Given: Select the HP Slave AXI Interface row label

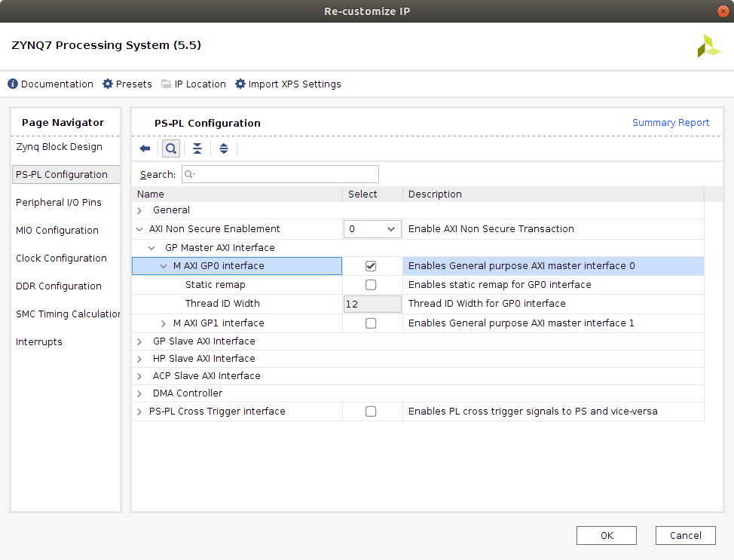Looking at the screenshot, I should click(204, 359).
